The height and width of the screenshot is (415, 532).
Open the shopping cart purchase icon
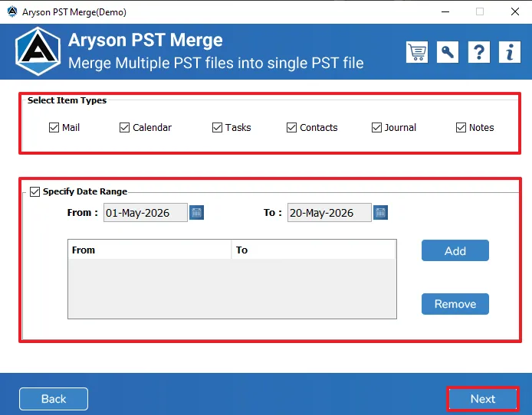(417, 52)
